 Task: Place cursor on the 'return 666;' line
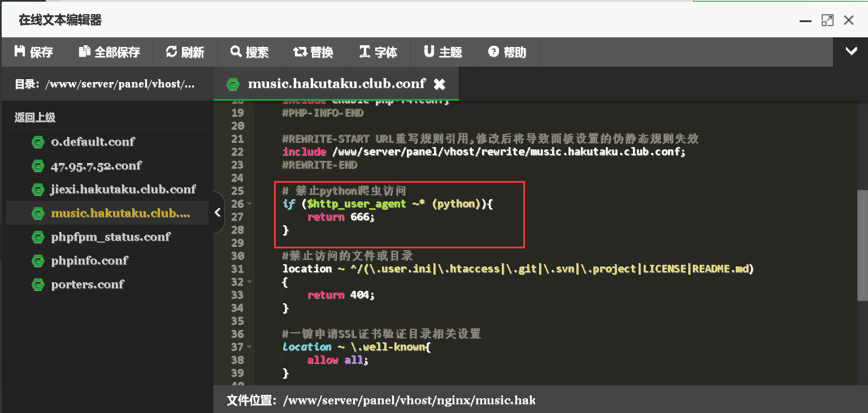[x=341, y=217]
